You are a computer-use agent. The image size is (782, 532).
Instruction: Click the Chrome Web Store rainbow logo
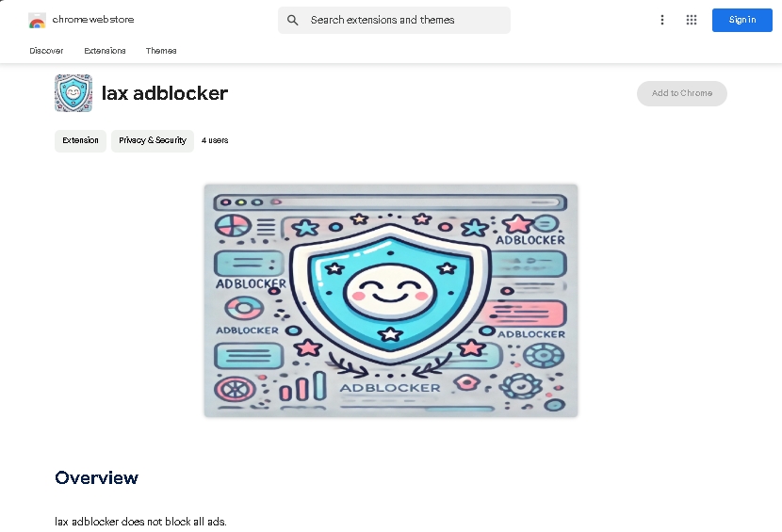tap(37, 21)
